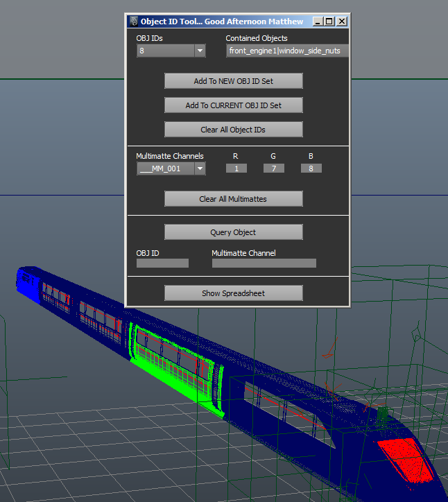Select the red windshield on train nose
Screen dimensions: 448x502
(x=406, y=458)
